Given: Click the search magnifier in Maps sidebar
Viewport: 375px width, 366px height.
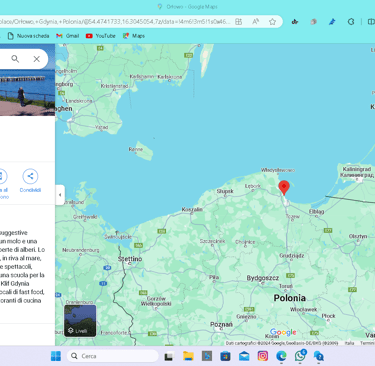Looking at the screenshot, I should tap(15, 59).
